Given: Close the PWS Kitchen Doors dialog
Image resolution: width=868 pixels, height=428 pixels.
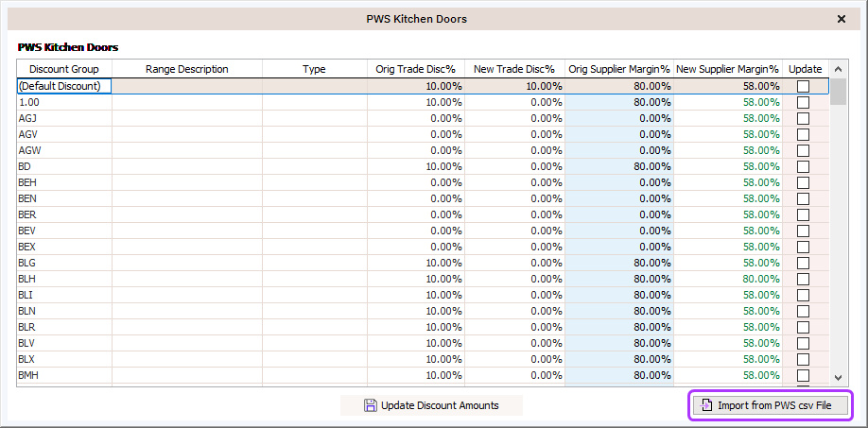Looking at the screenshot, I should click(842, 19).
